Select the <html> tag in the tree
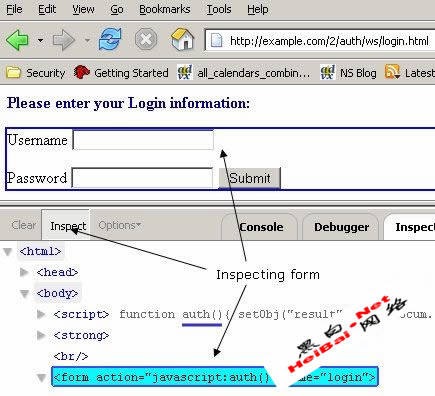Image resolution: width=435 pixels, height=396 pixels. click(40, 251)
